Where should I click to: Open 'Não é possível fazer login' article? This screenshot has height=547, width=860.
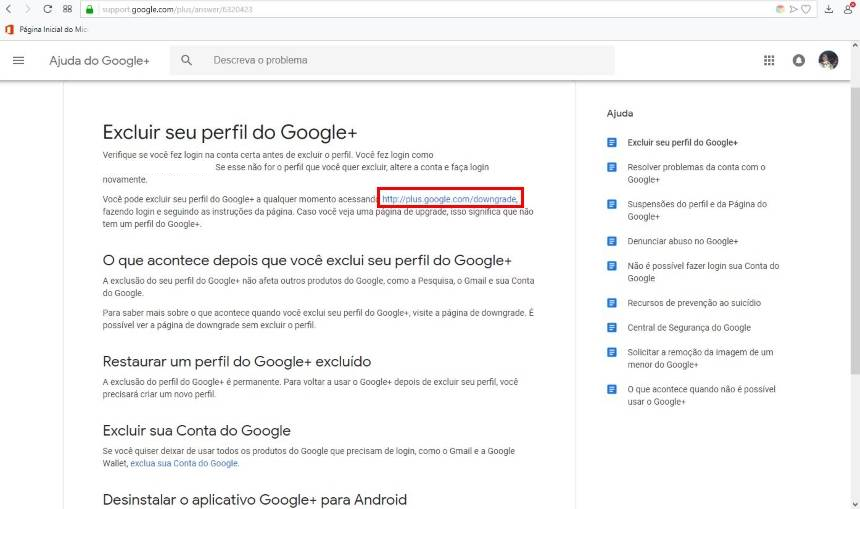tap(703, 272)
